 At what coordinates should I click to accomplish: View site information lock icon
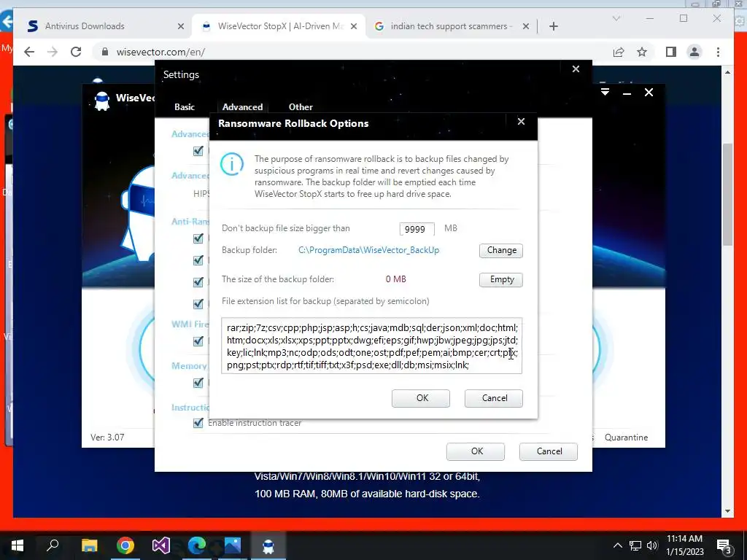[x=105, y=52]
